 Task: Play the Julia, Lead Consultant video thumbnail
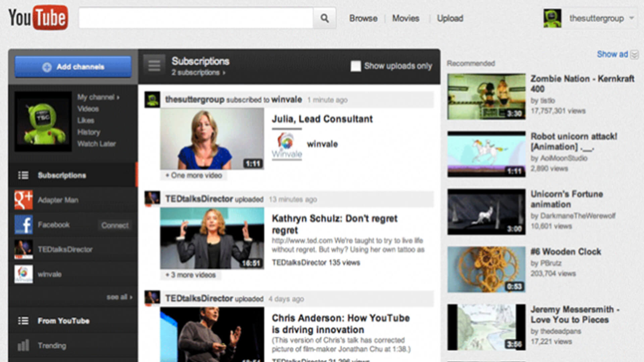(212, 138)
